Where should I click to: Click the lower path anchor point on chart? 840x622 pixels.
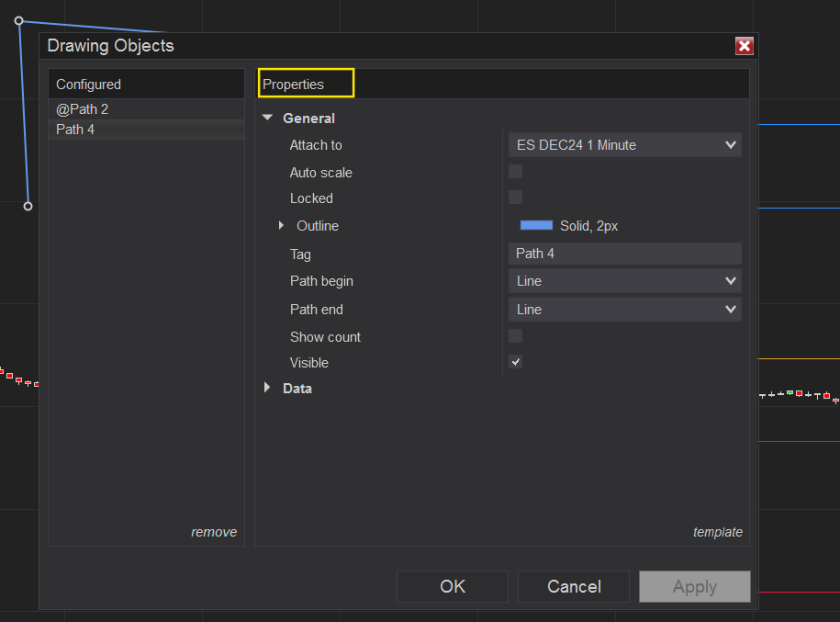point(28,206)
